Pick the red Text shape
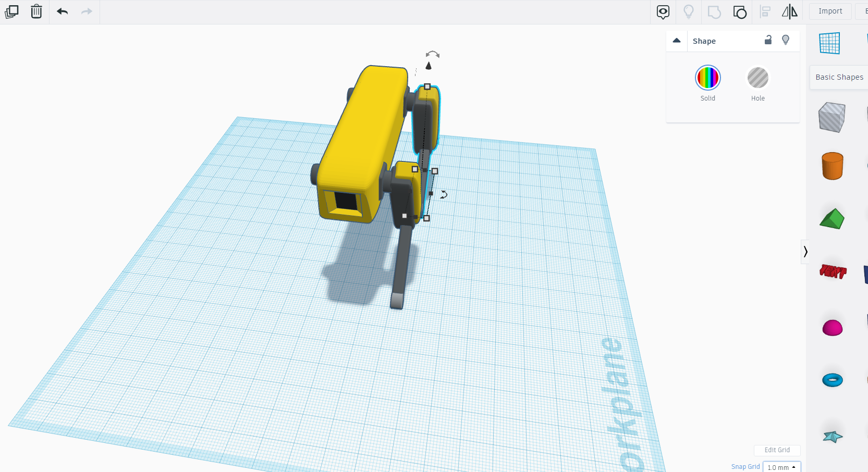Image resolution: width=868 pixels, height=472 pixels. coord(833,271)
